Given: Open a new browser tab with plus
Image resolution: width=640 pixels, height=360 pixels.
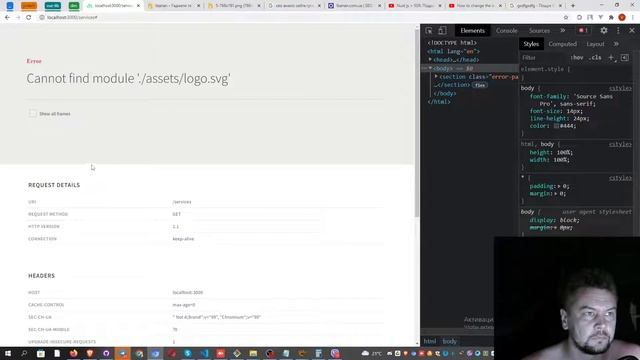Looking at the screenshot, I should pyautogui.click(x=573, y=6).
